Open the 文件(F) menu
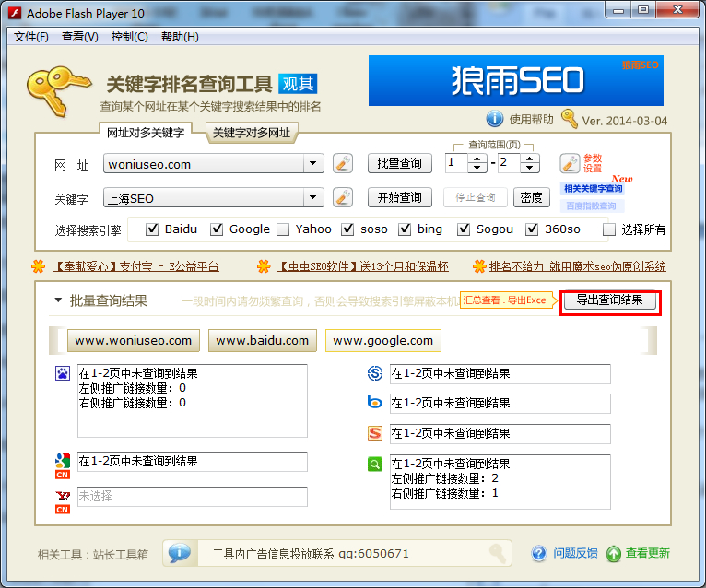Viewport: 706px width, 588px height. (31, 37)
